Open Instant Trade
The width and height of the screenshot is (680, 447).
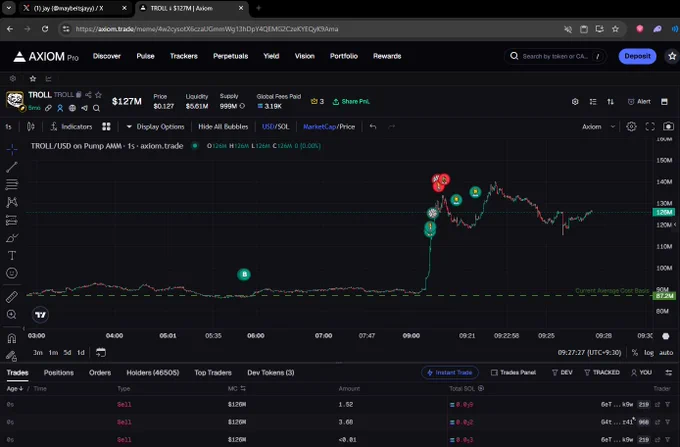(x=449, y=372)
